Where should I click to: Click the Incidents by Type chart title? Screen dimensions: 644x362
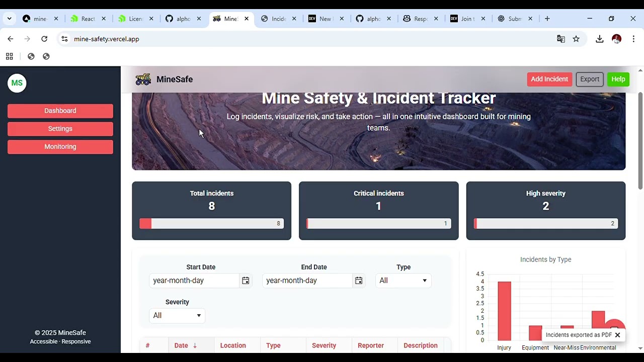pyautogui.click(x=546, y=259)
